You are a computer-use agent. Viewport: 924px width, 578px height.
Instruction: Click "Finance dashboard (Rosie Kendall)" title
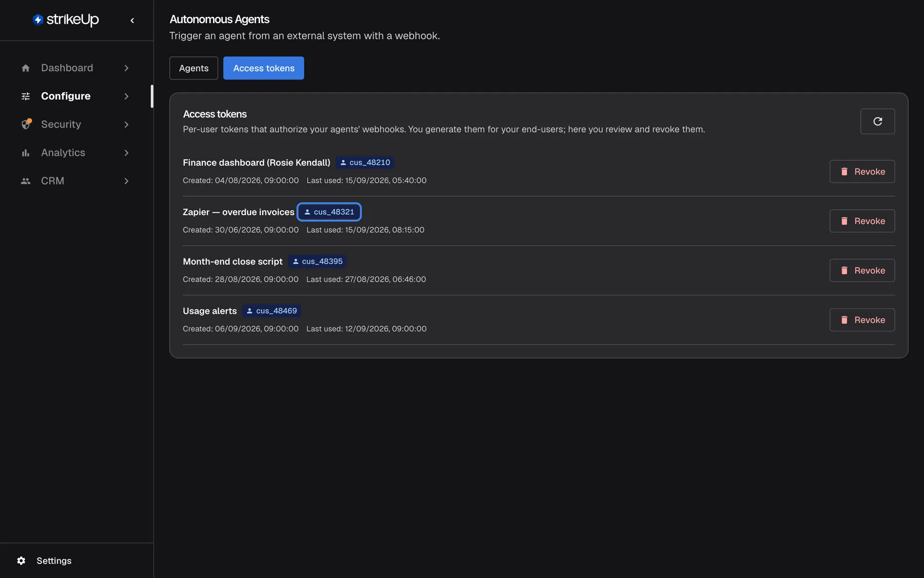click(256, 162)
